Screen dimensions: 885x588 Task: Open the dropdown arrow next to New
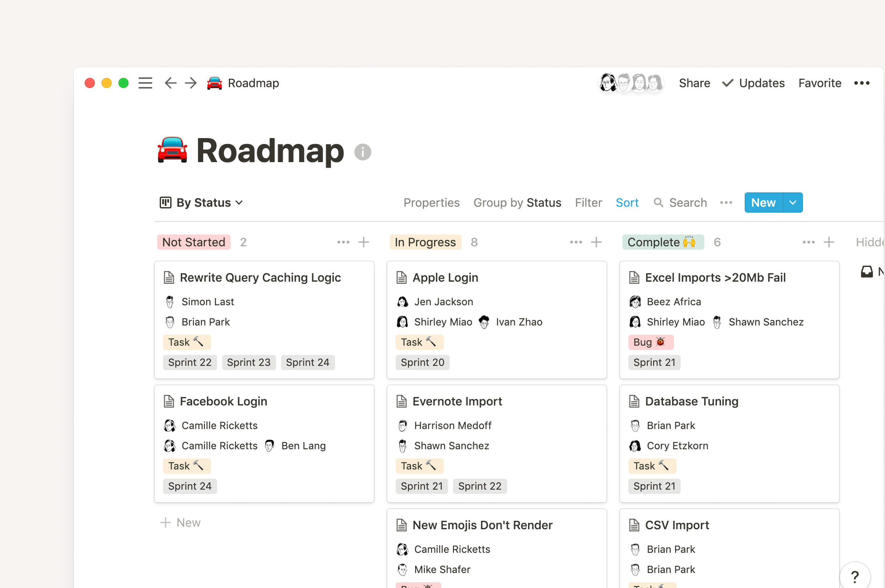[x=792, y=202]
